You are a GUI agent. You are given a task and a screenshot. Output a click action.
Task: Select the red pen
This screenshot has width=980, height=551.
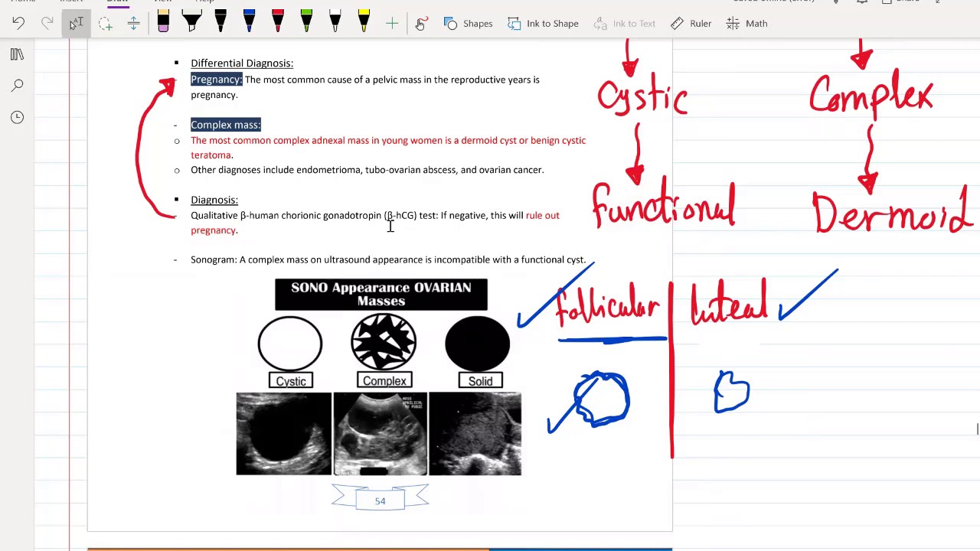(x=278, y=21)
